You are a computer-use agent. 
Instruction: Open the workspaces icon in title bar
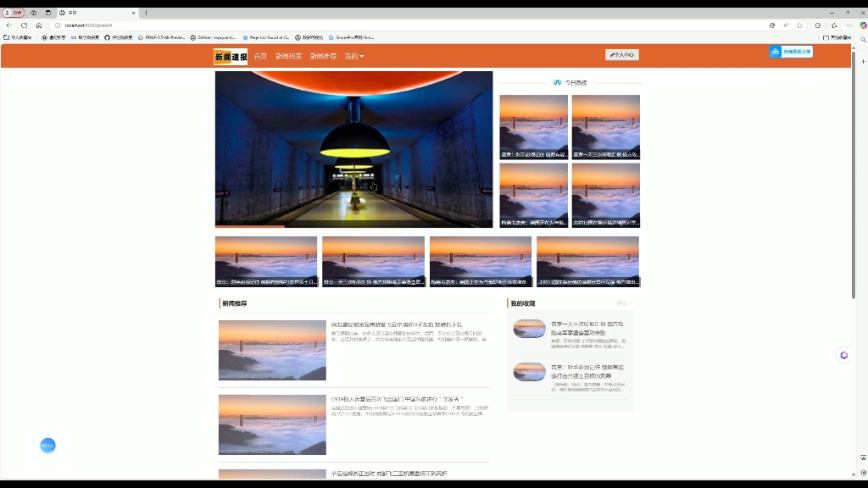[33, 13]
